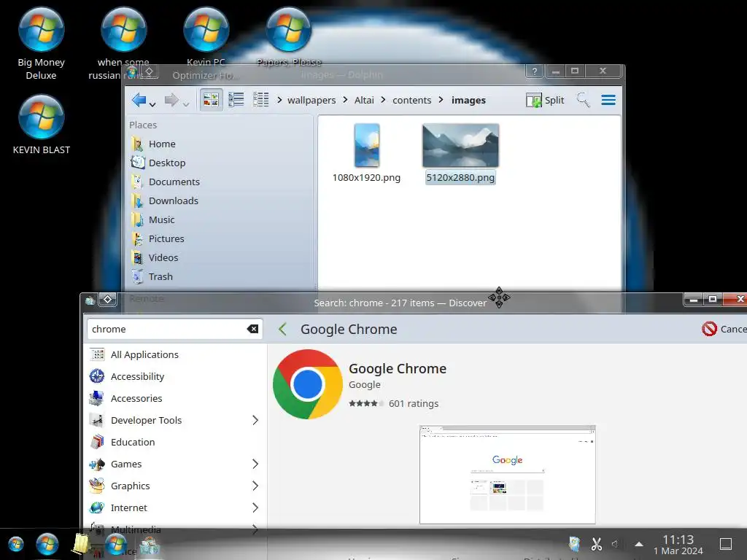Expand the Developer Tools subcategories arrow
The height and width of the screenshot is (560, 747).
[x=255, y=421]
